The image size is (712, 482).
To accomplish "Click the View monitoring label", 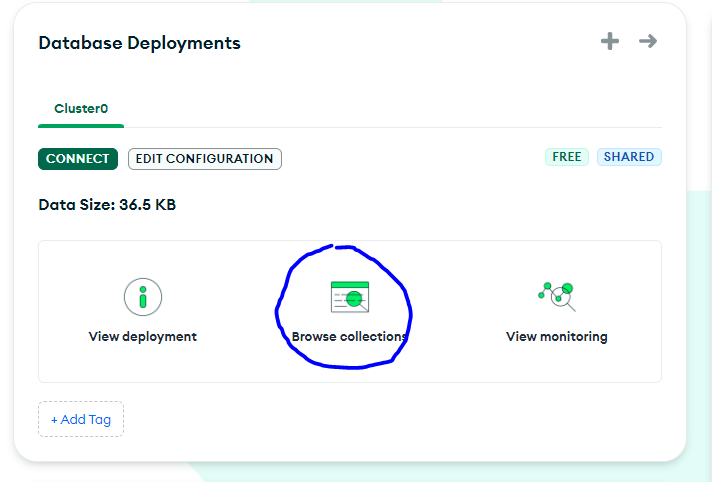I will (557, 337).
